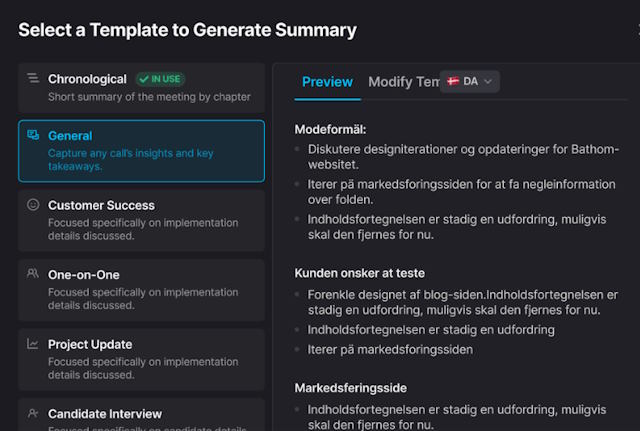Click the Candidate Interview person icon
The image size is (640, 431).
33,413
